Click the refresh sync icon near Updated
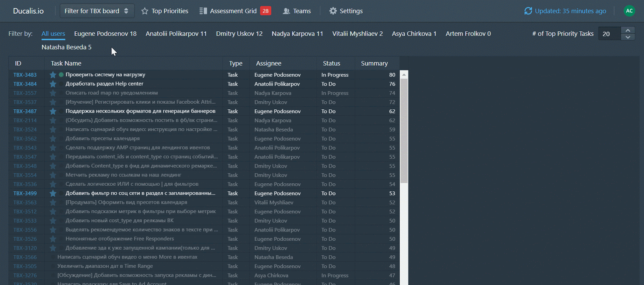 point(528,11)
